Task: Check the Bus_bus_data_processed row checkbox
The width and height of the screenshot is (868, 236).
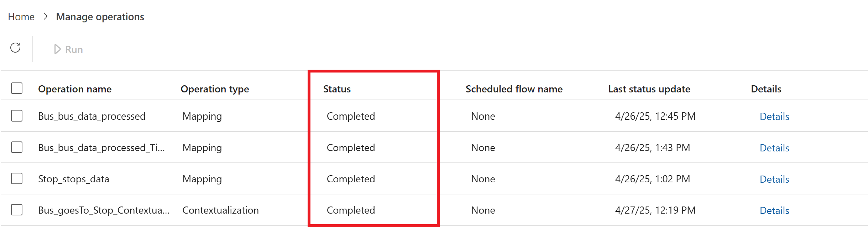Action: click(17, 116)
